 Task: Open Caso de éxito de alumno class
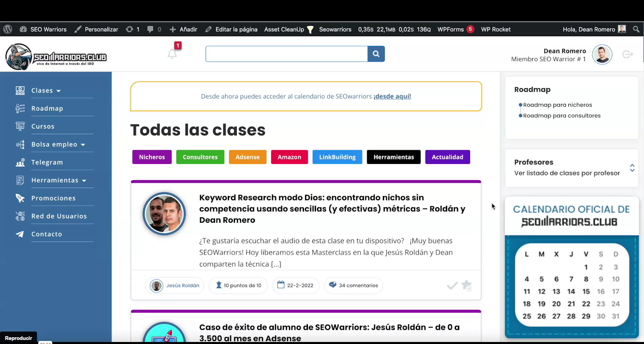[329, 333]
